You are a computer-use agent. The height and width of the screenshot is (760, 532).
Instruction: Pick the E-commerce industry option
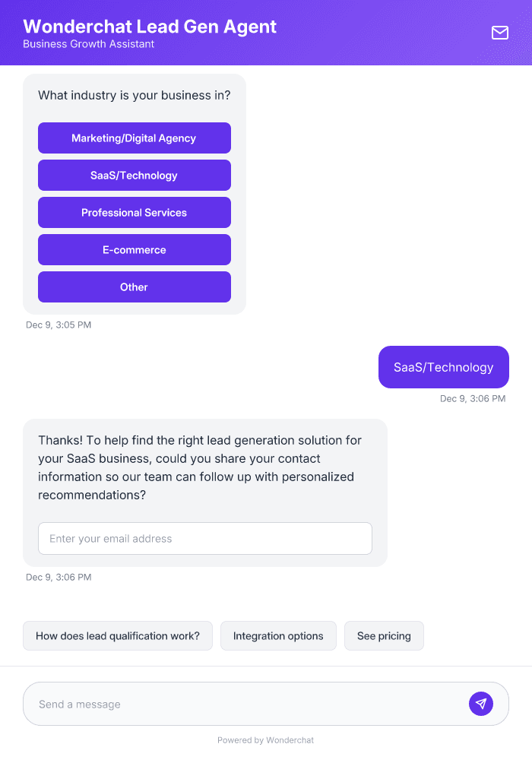134,249
